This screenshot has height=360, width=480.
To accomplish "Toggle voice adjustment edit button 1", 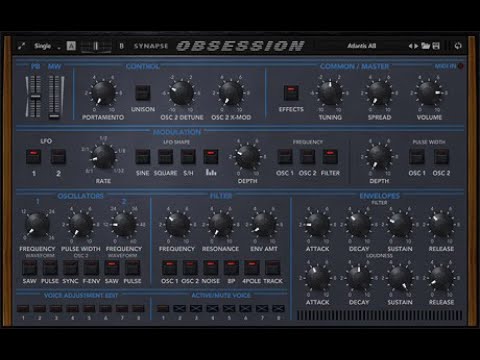I will 23,308.
